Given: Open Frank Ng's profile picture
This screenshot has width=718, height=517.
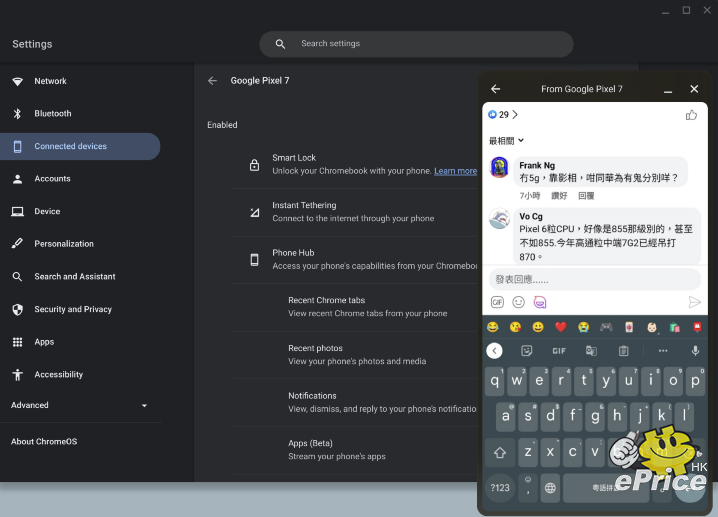Looking at the screenshot, I should click(499, 167).
